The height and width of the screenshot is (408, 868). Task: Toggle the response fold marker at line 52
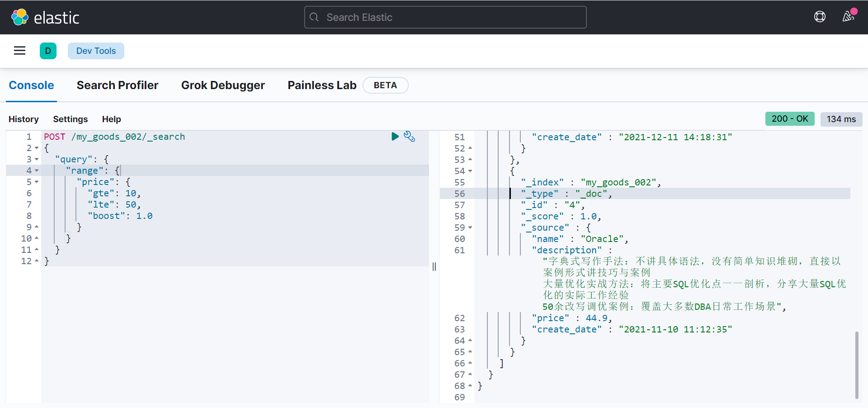(x=470, y=148)
